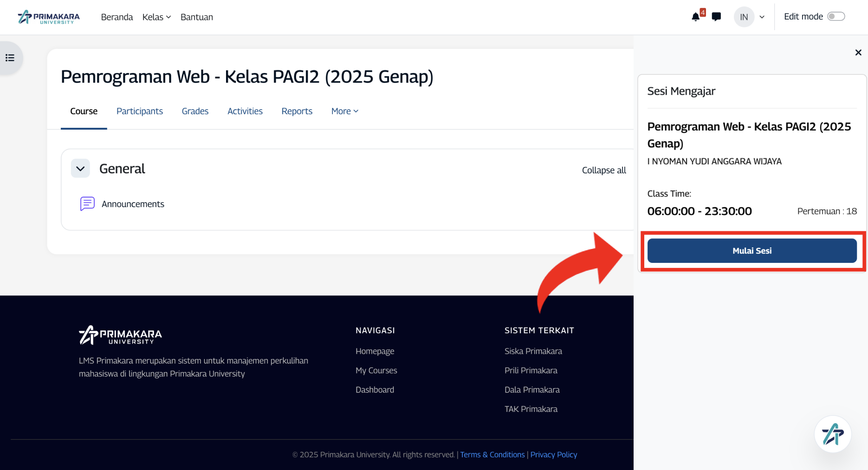The image size is (868, 470).
Task: Click the General section heading
Action: [x=122, y=169]
